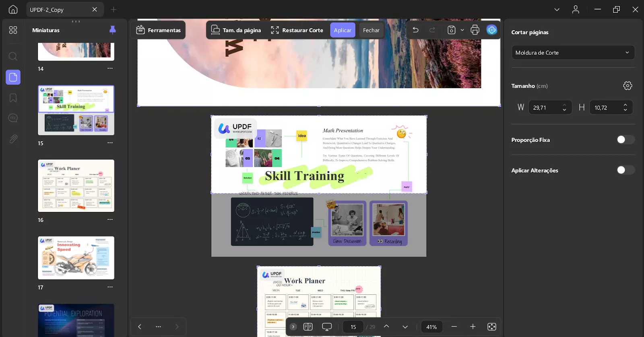644x337 pixels.
Task: Open more options for thumbnail 17
Action: [x=110, y=287]
